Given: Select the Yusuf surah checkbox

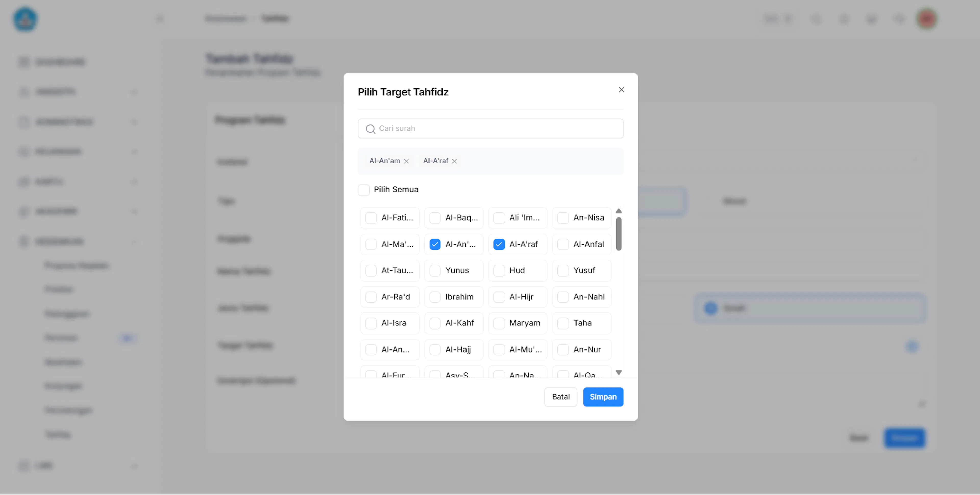Looking at the screenshot, I should click(x=563, y=271).
